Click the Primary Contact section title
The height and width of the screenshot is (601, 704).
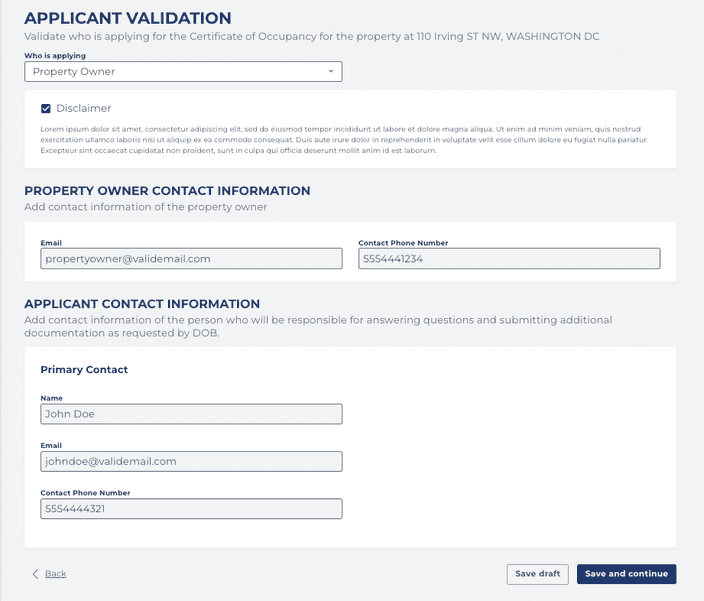[x=84, y=370]
